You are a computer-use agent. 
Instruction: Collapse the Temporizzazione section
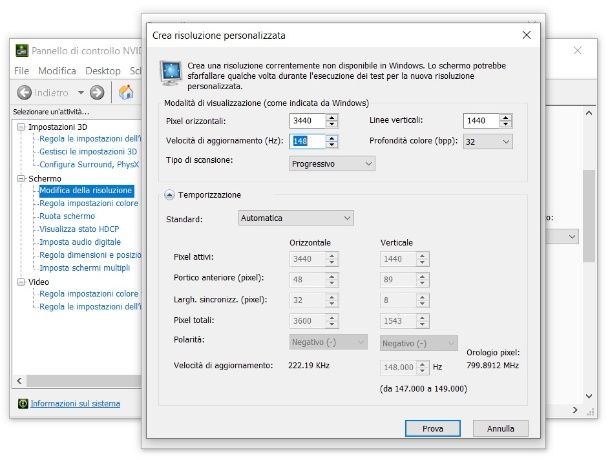click(169, 195)
